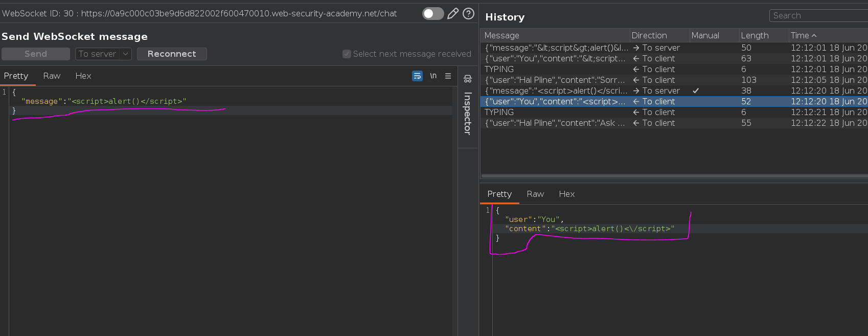Image resolution: width=868 pixels, height=336 pixels.
Task: Select the TYPING row at 12:12:21
Action: click(674, 112)
